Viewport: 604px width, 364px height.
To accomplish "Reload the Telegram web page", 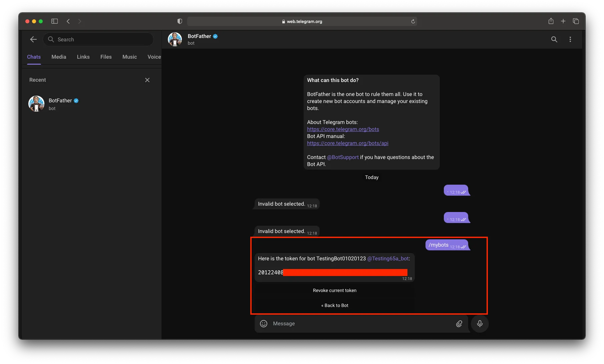I will (413, 21).
